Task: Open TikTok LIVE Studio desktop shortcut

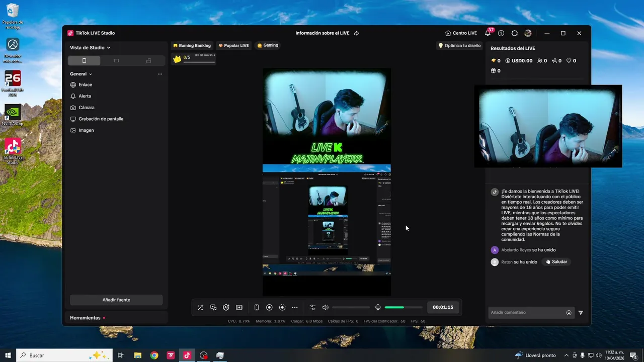Action: [x=13, y=151]
